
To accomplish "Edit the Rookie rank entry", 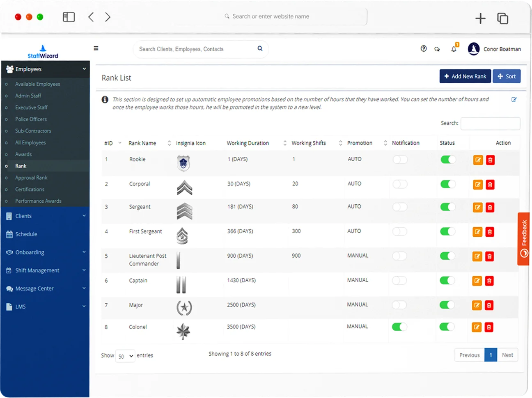I will 477,160.
